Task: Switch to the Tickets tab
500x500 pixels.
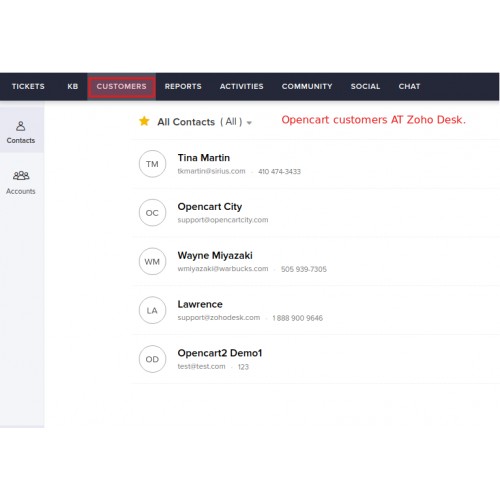Action: tap(28, 86)
